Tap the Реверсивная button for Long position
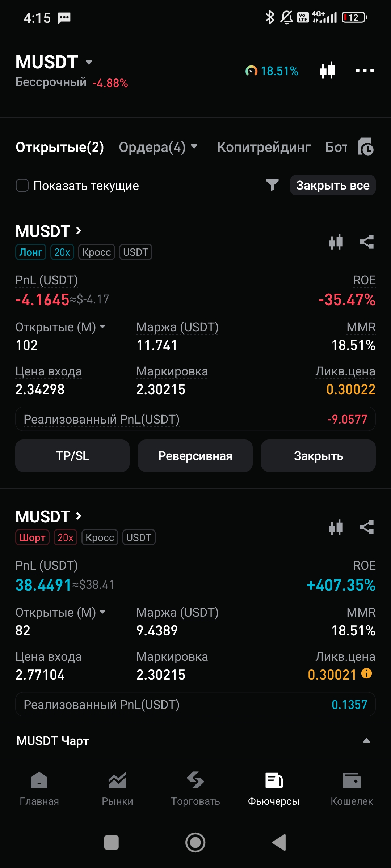The height and width of the screenshot is (868, 391). coord(195,456)
